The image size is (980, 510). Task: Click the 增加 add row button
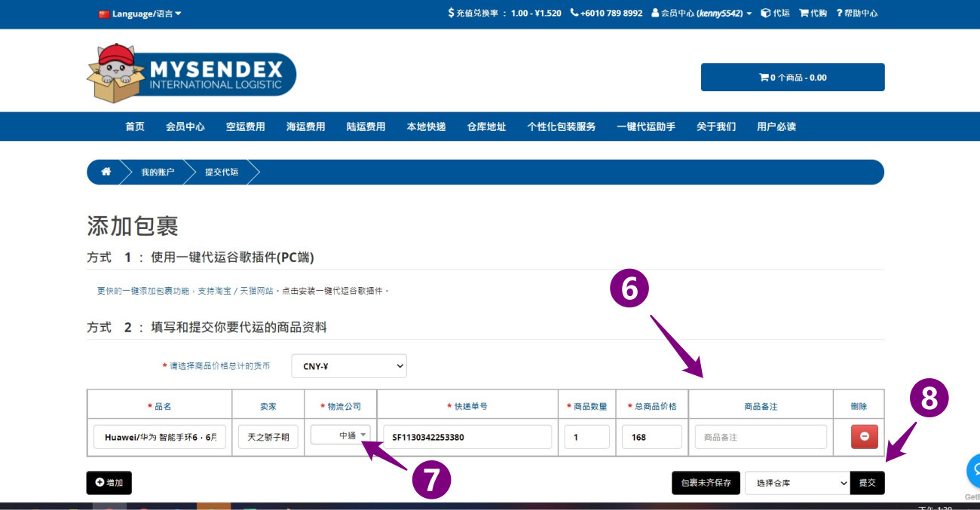[109, 483]
